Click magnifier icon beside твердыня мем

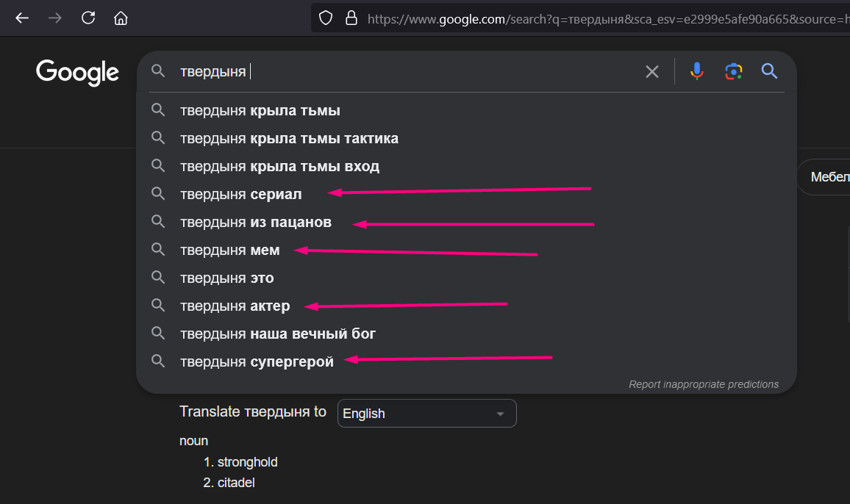[158, 249]
